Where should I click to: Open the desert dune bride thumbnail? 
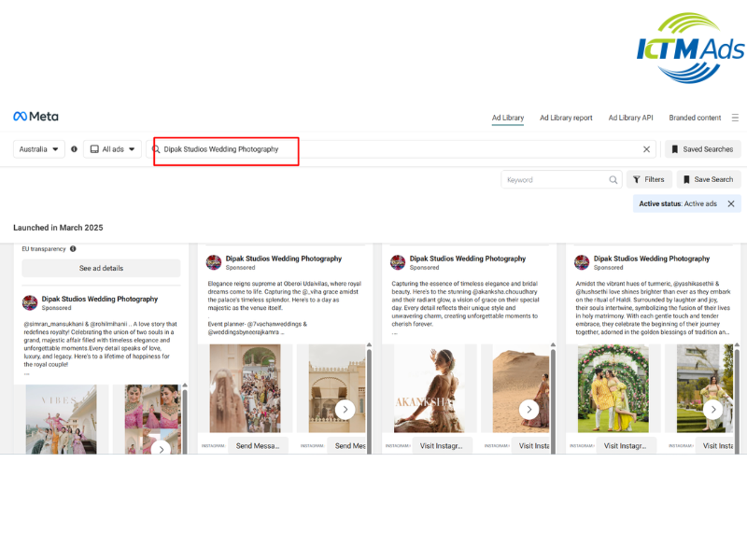tap(520, 388)
